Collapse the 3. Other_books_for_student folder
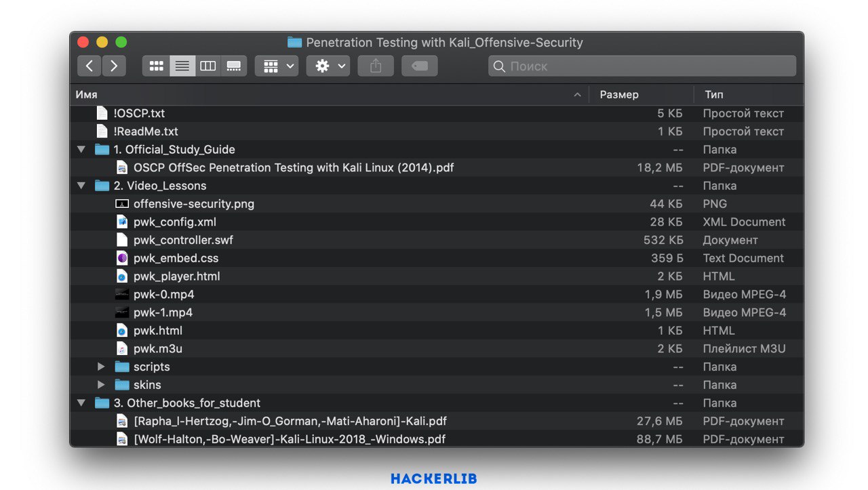Viewport: 868px width, 490px height. (x=82, y=403)
